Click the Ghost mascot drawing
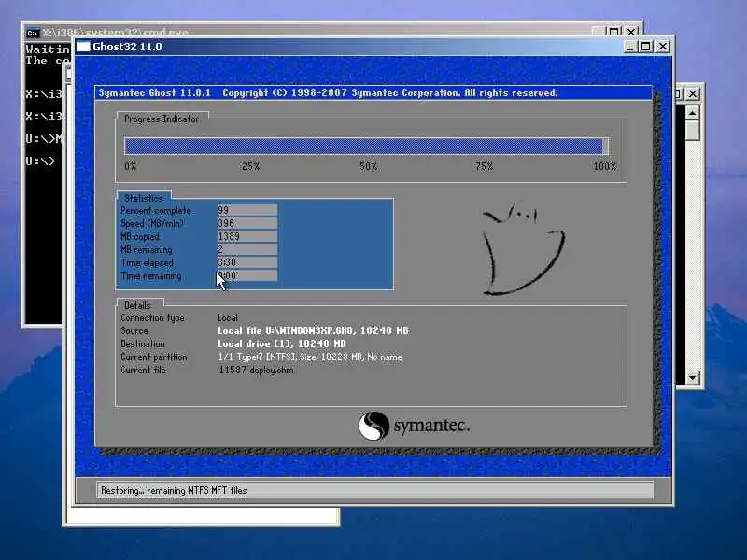 click(523, 248)
